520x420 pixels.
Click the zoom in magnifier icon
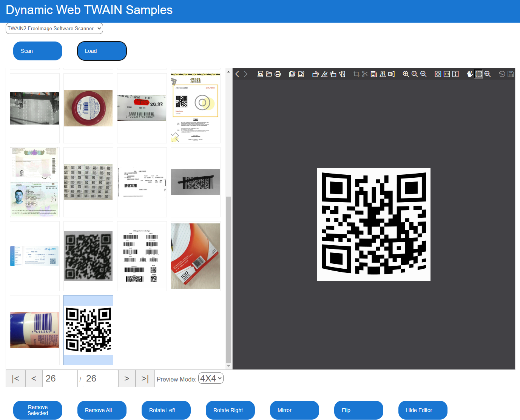406,74
